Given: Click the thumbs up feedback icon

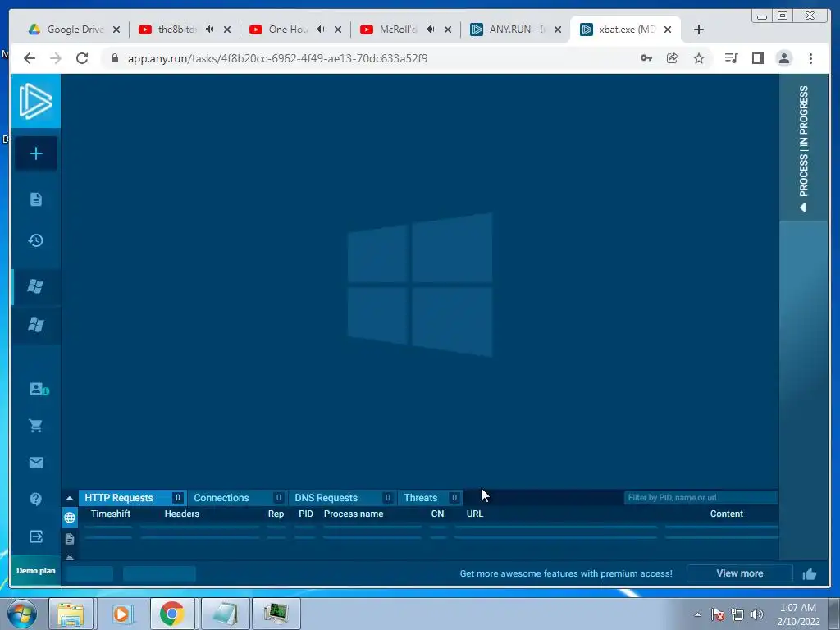Looking at the screenshot, I should point(810,573).
